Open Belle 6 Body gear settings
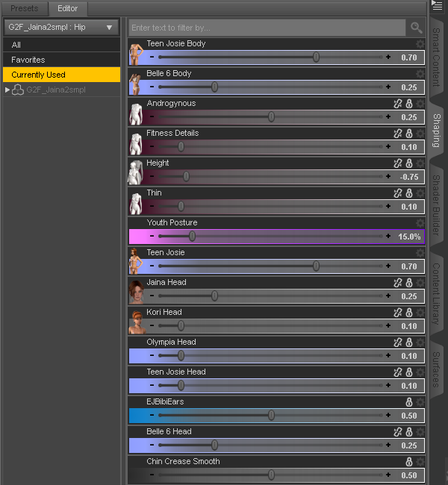 (x=420, y=74)
